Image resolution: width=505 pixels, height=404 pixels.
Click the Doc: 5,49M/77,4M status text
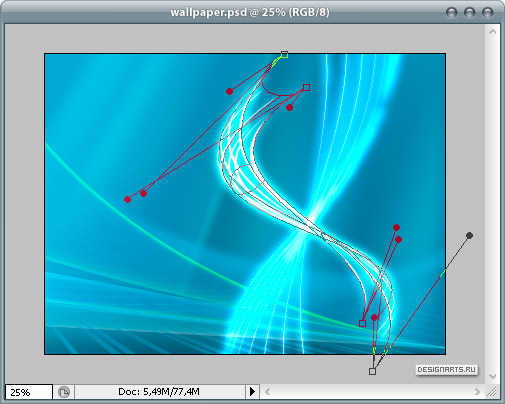click(159, 391)
